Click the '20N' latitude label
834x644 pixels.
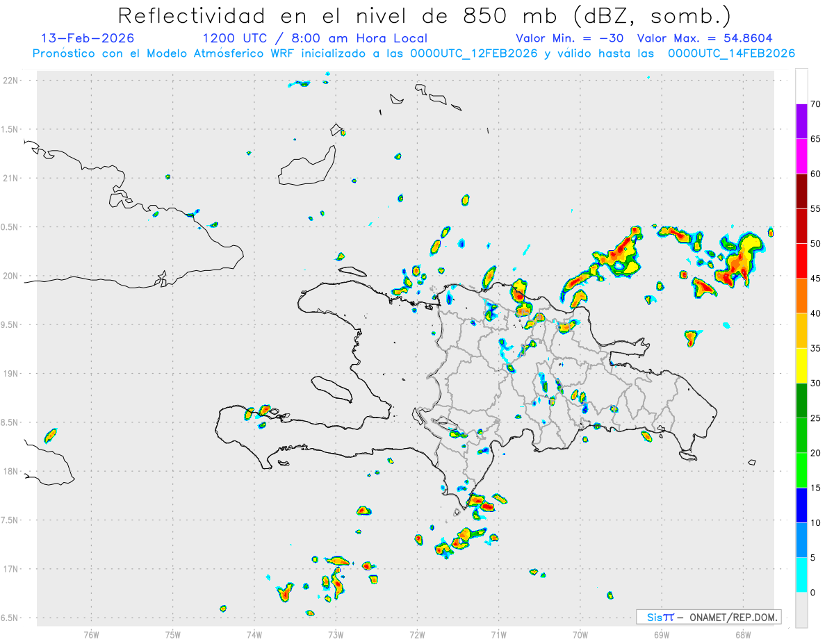[11, 276]
